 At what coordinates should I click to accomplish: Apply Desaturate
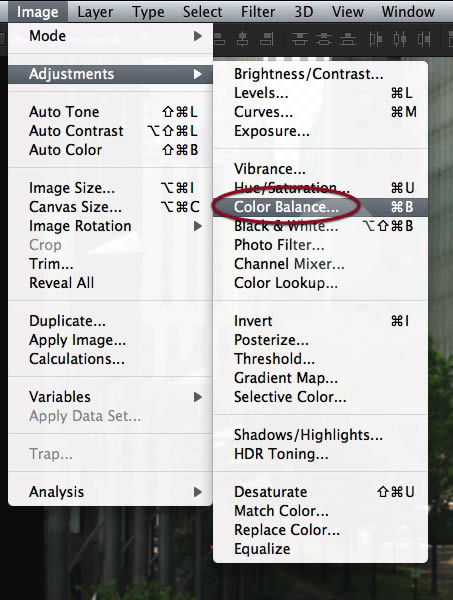point(320,492)
